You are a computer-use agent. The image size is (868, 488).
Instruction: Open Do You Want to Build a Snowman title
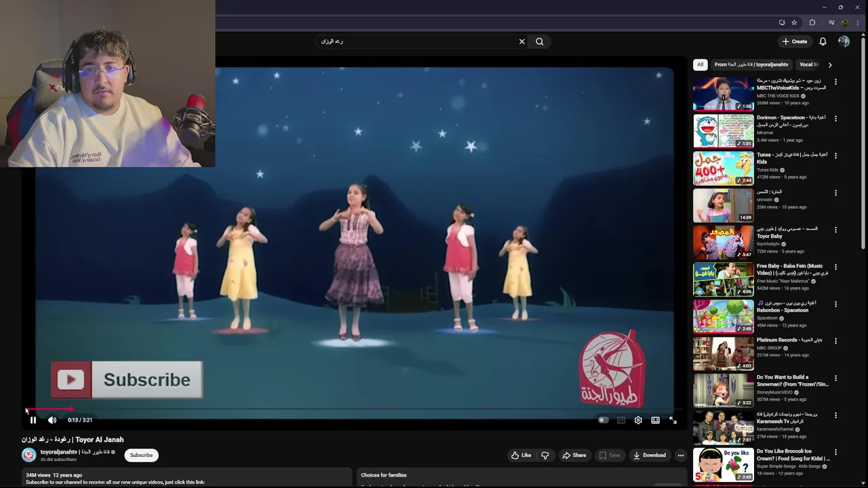pyautogui.click(x=793, y=380)
